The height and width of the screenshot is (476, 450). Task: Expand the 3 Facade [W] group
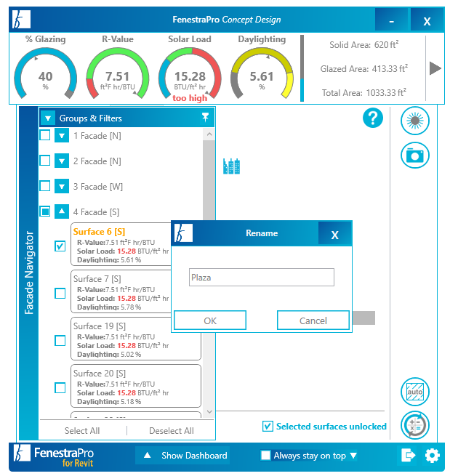click(62, 186)
